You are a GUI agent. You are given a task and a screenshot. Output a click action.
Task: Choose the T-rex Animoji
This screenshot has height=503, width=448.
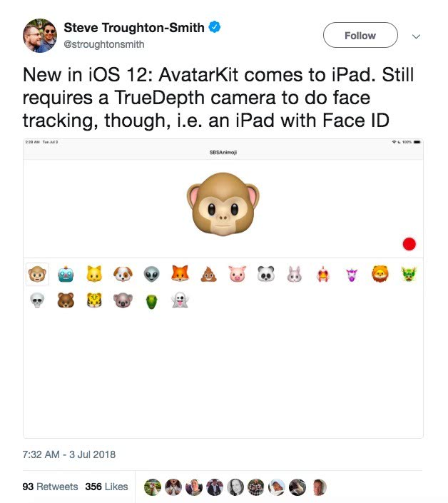(x=151, y=300)
